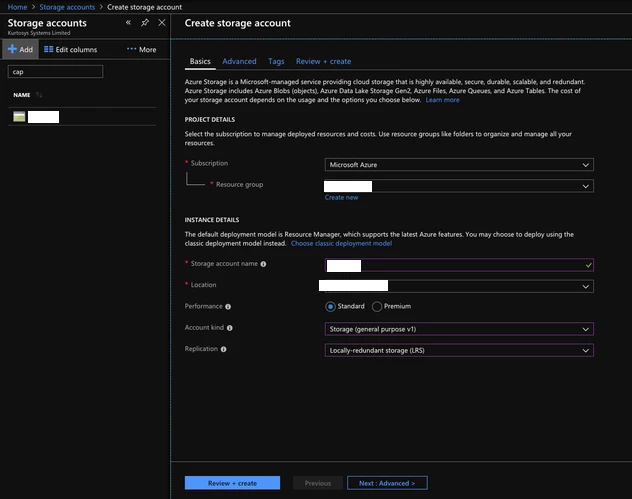Switch to the Advanced tab
The height and width of the screenshot is (499, 632).
coord(239,61)
